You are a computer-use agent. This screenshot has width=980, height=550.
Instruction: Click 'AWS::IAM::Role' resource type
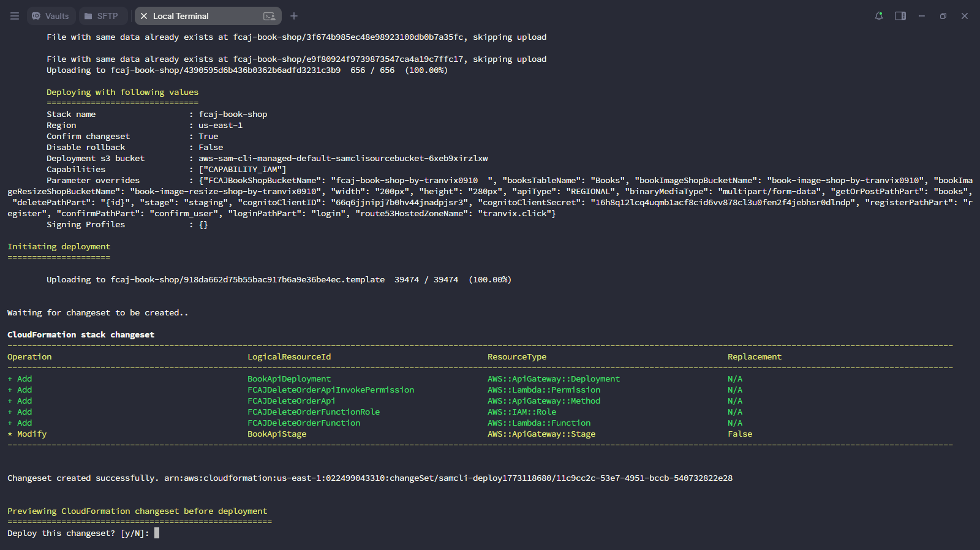[x=522, y=412]
